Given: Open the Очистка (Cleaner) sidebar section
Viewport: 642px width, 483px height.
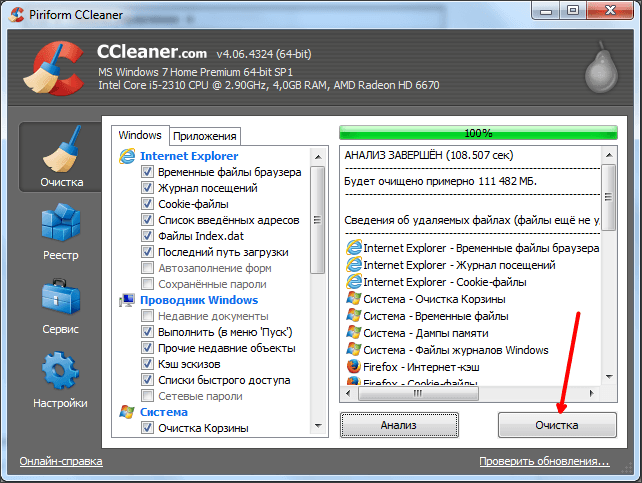Looking at the screenshot, I should pos(61,158).
